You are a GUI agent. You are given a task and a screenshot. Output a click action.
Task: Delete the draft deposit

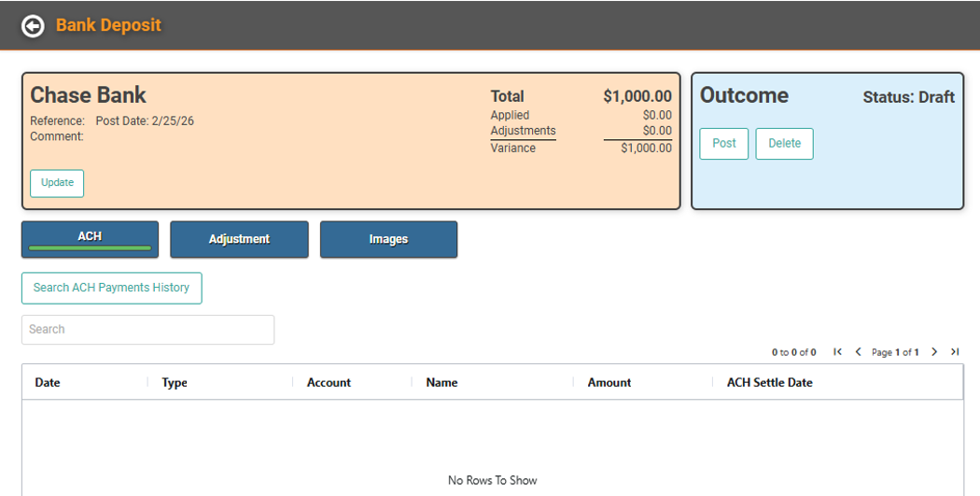(784, 144)
